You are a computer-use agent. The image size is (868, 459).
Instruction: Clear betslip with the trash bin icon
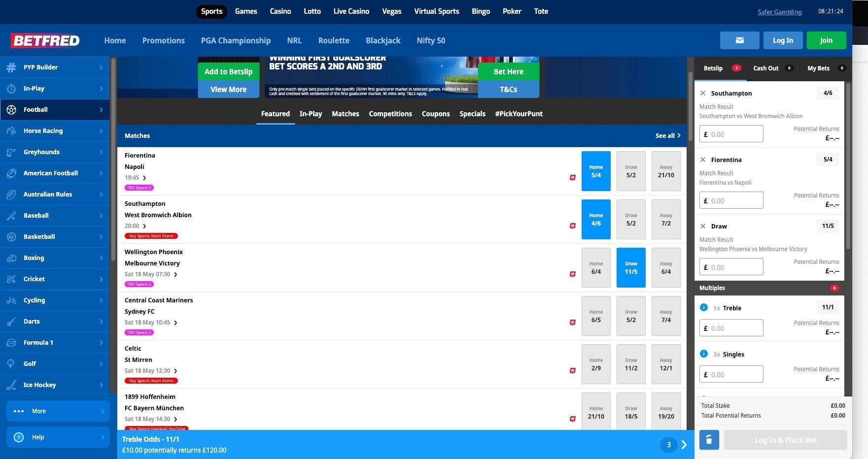click(x=709, y=440)
